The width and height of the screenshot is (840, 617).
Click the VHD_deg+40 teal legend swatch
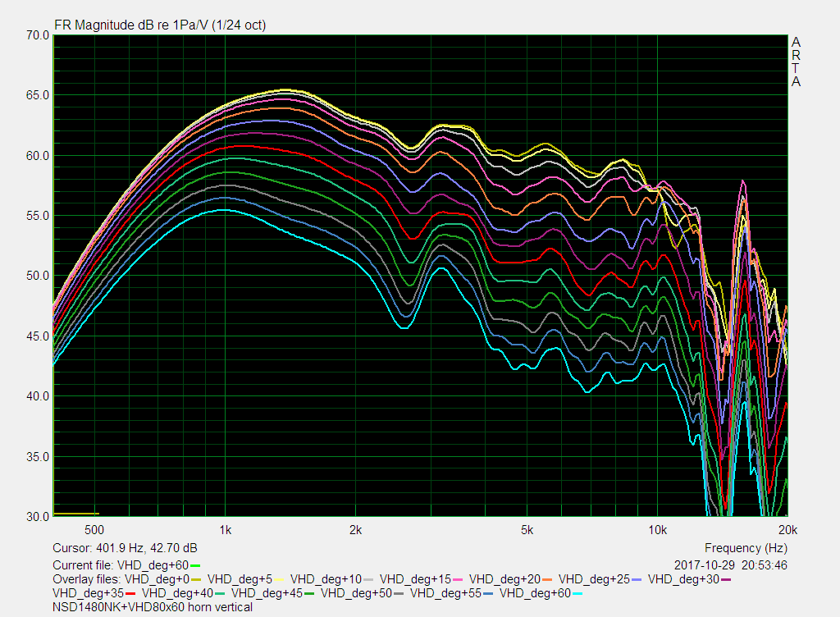tap(220, 594)
